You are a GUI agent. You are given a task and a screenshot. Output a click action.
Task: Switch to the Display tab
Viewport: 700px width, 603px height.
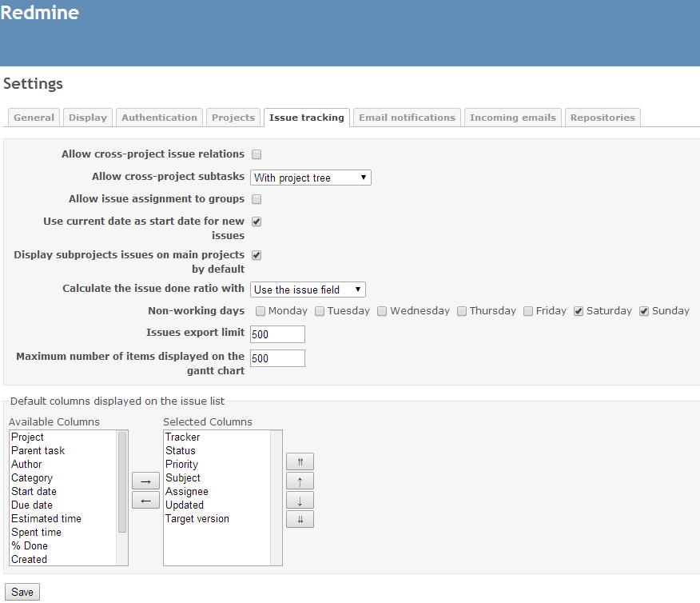point(88,118)
